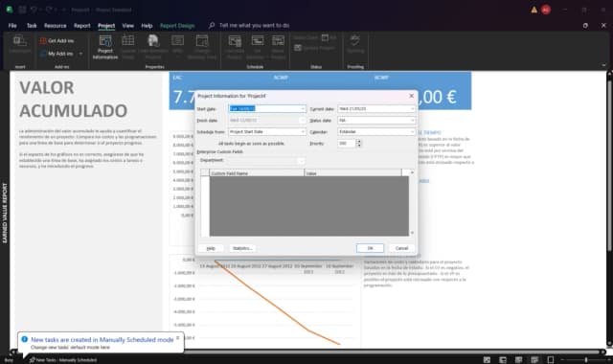
Task: Expand the My Add-ins dropdown arrow
Action: click(80, 54)
